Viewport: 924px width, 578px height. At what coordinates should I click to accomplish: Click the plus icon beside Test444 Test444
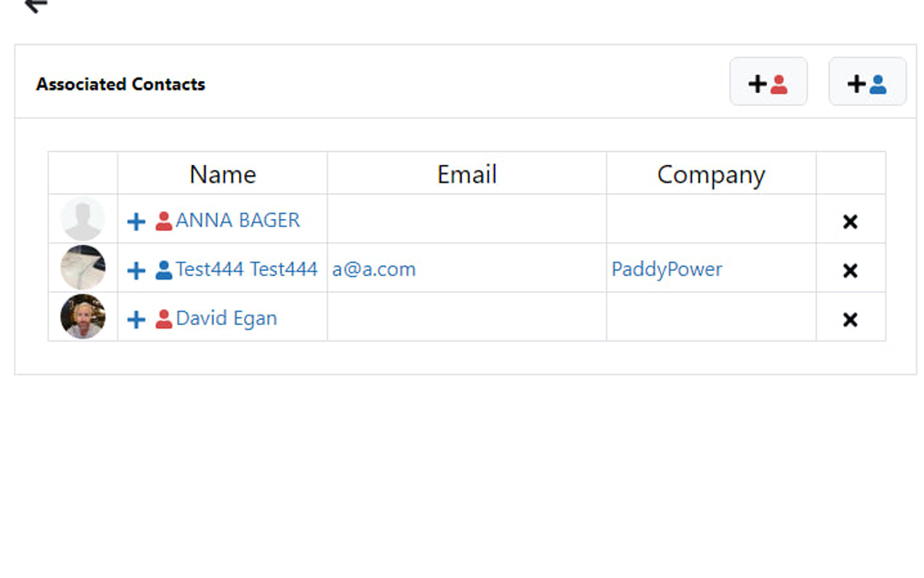coord(136,270)
